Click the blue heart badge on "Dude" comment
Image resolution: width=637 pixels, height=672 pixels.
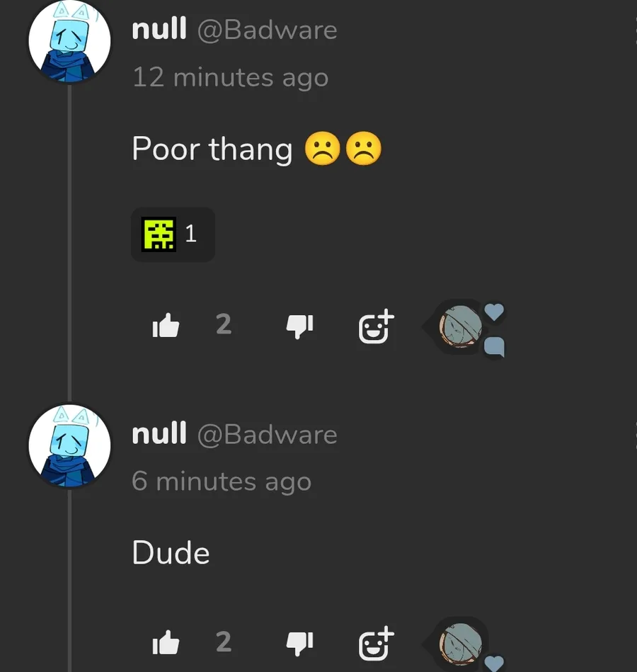coord(494,664)
